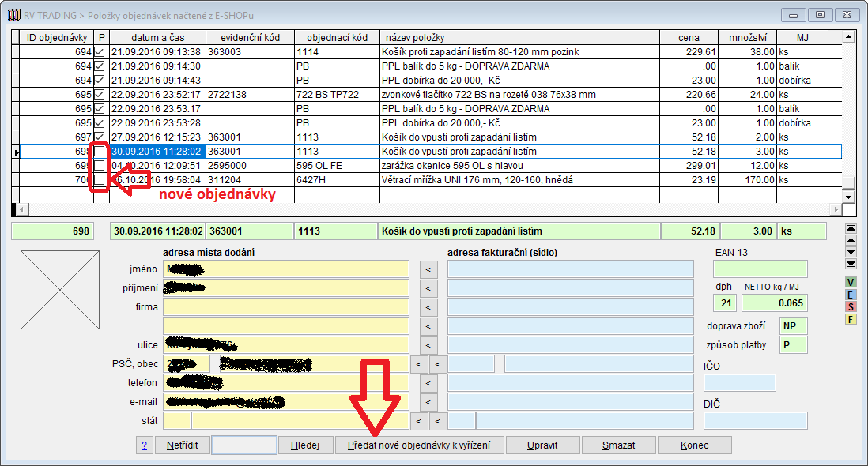Select the Větrací mřížka UNI row
This screenshot has height=466, width=868.
point(518,180)
